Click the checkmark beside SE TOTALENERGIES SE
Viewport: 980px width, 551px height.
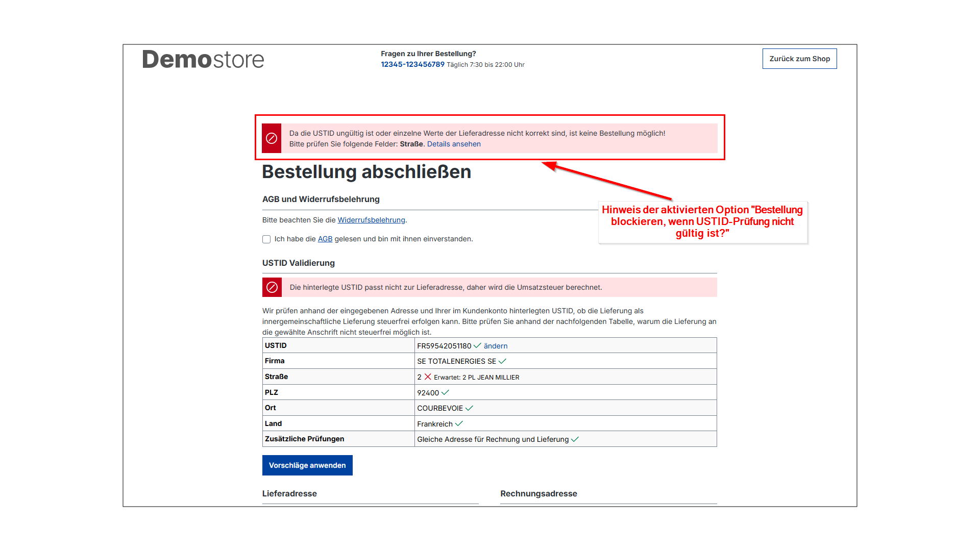pos(502,361)
